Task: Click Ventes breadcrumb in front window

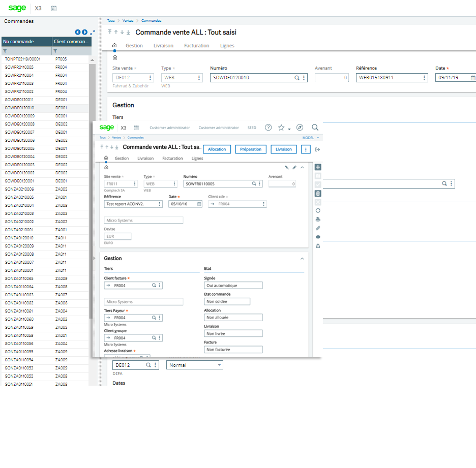Action: (116, 138)
